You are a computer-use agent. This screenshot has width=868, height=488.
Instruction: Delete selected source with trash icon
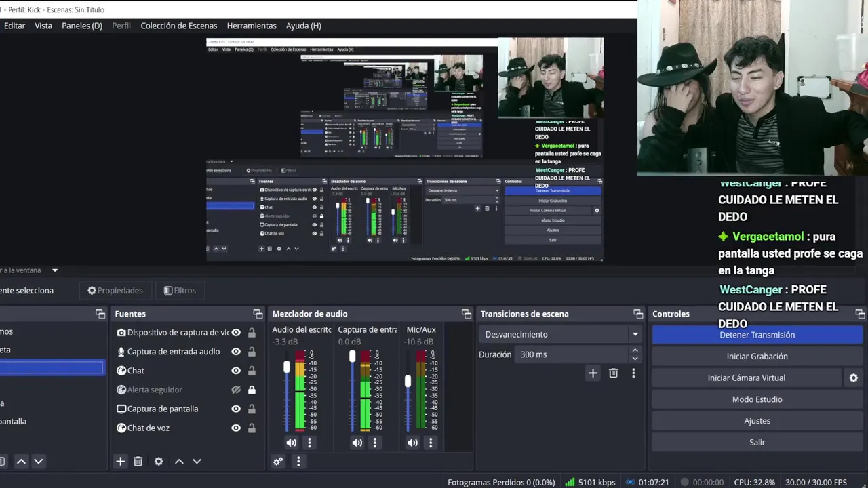click(138, 462)
